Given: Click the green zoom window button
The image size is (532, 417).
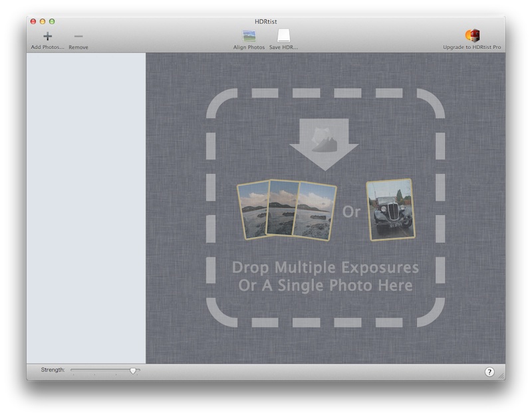Looking at the screenshot, I should (53, 22).
